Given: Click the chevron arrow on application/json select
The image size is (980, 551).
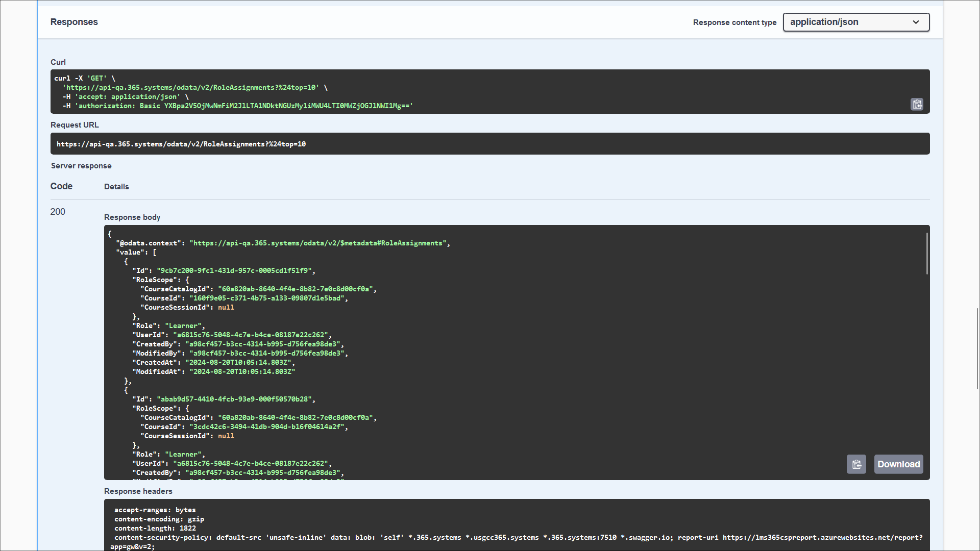Looking at the screenshot, I should (916, 22).
